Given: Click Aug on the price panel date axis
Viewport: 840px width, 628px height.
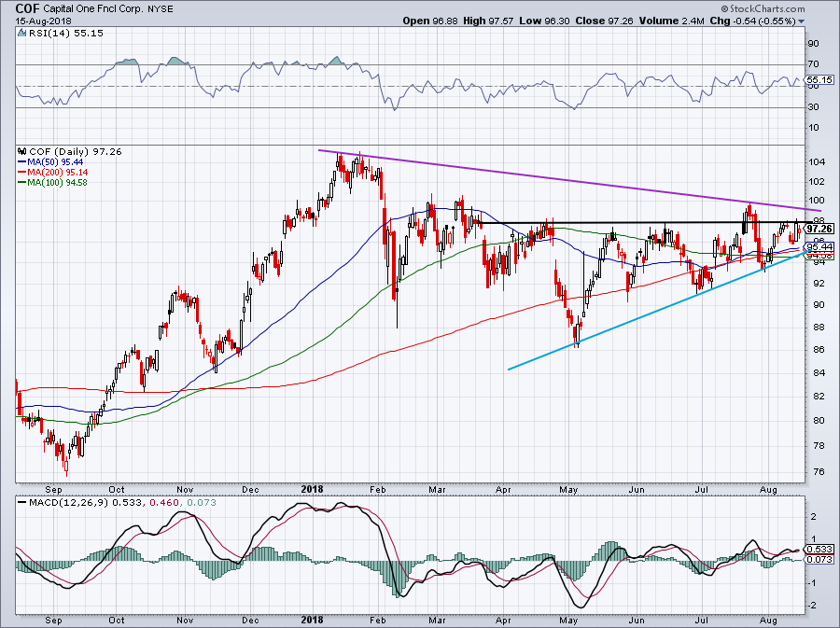Looking at the screenshot, I should [768, 489].
